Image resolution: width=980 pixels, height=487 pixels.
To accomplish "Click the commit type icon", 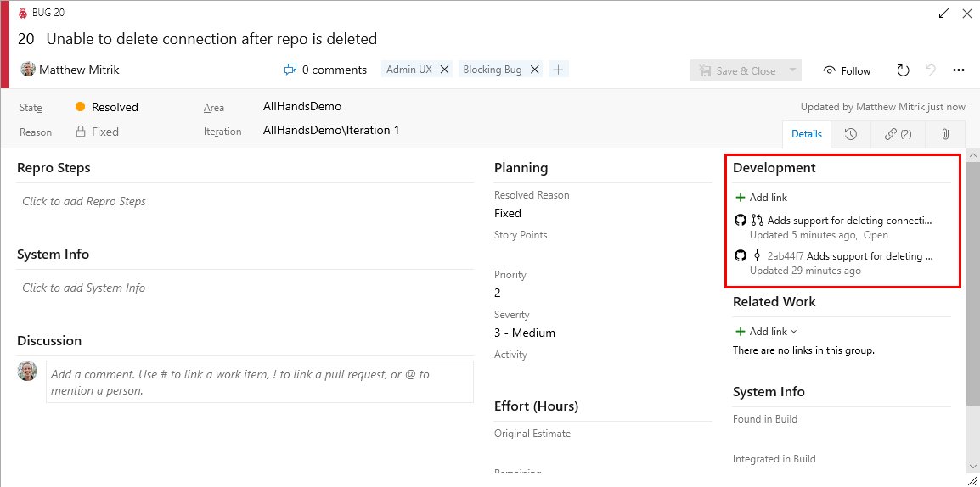I will click(x=757, y=255).
